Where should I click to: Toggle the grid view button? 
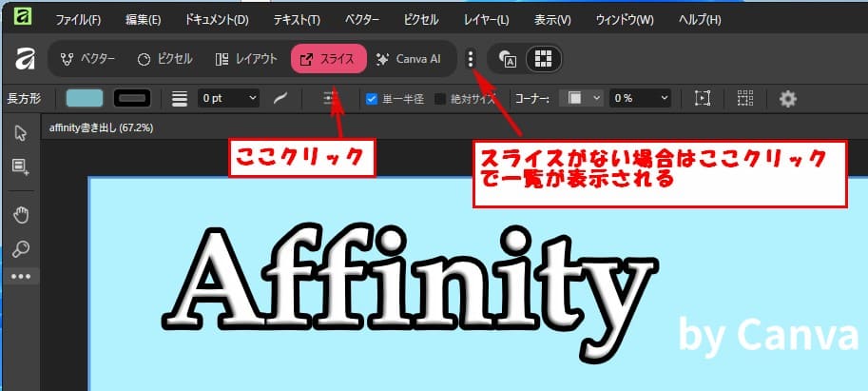(x=543, y=59)
